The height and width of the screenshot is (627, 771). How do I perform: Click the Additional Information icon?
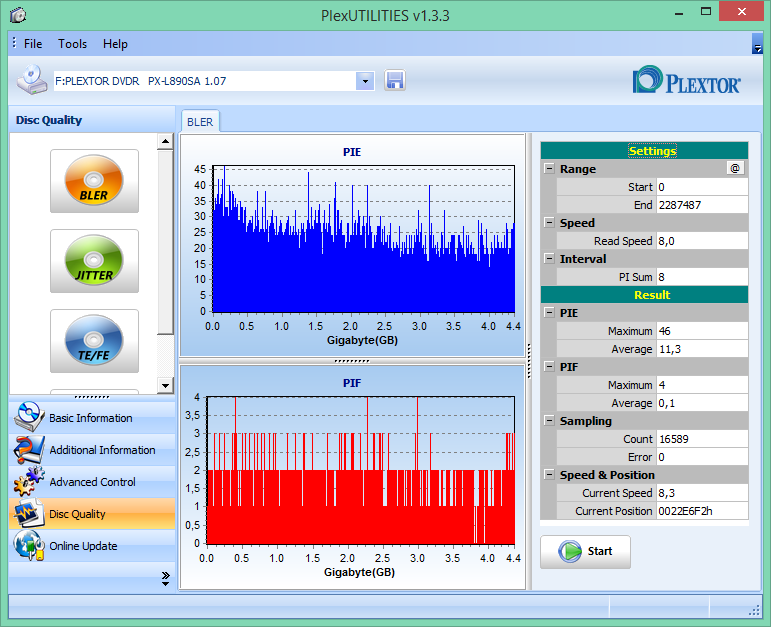tap(29, 449)
